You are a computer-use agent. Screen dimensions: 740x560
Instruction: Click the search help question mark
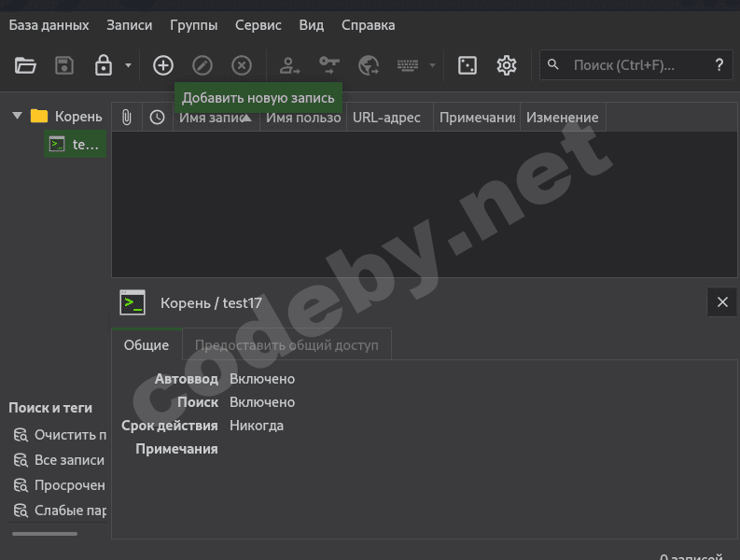(x=719, y=65)
